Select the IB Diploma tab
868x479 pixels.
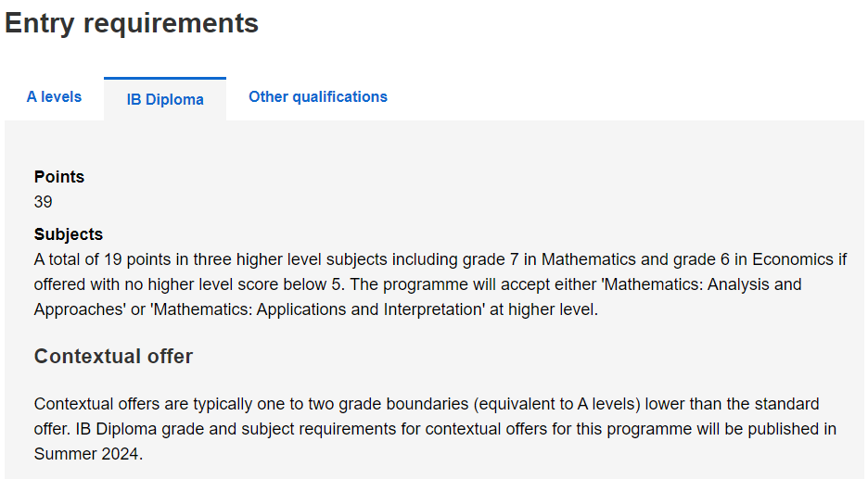click(x=165, y=99)
